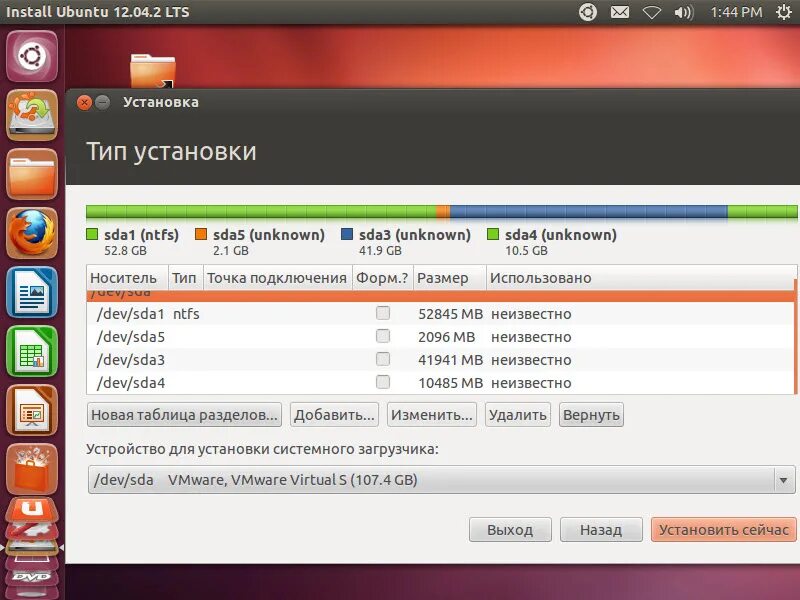This screenshot has width=800, height=600.
Task: Click Установить сейчас install button
Action: (x=723, y=530)
